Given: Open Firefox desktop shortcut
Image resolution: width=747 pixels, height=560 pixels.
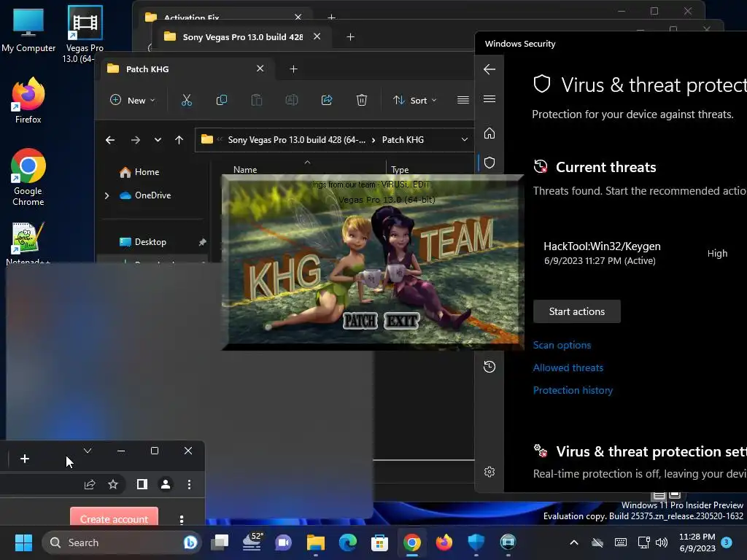Looking at the screenshot, I should [x=28, y=101].
